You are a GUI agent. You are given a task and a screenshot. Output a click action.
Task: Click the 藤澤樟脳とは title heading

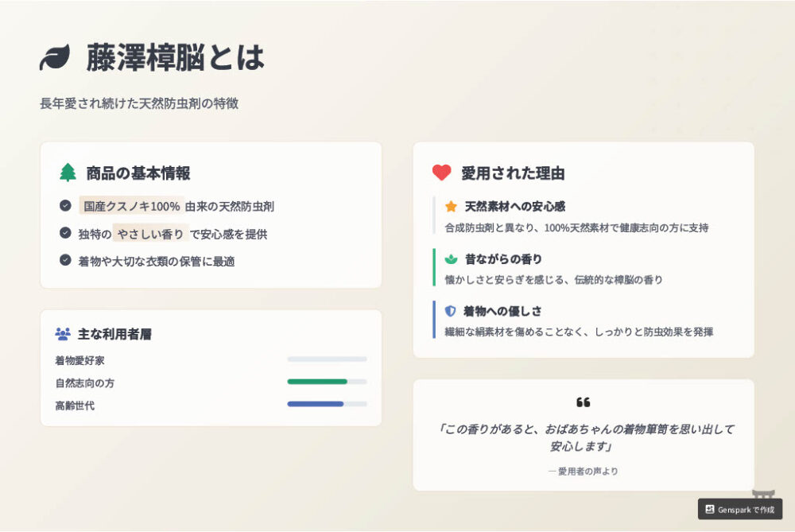176,57
